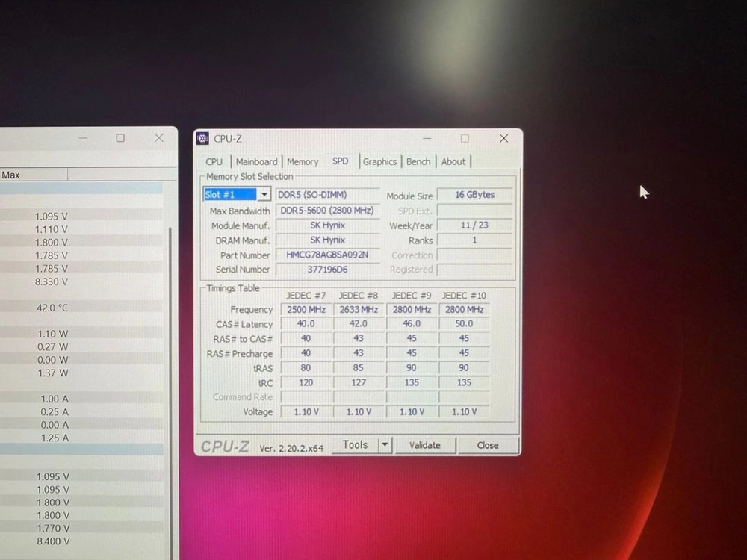747x560 pixels.
Task: Click the Max column header
Action: 34,175
